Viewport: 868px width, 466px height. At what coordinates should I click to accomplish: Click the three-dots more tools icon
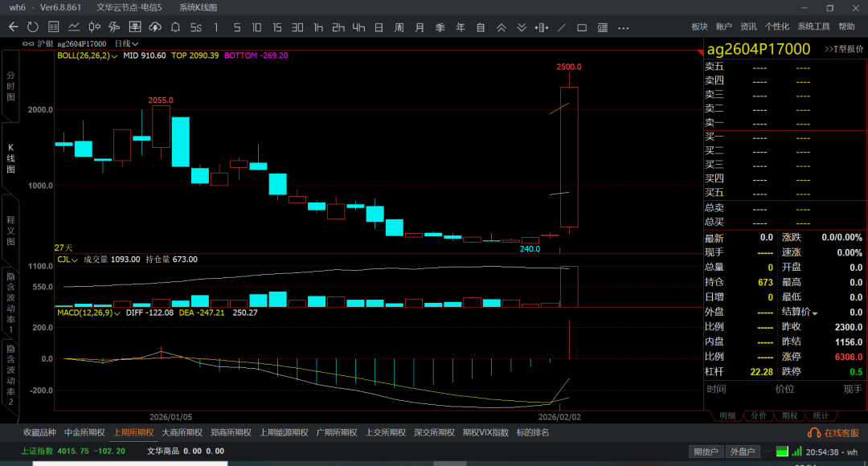622,27
